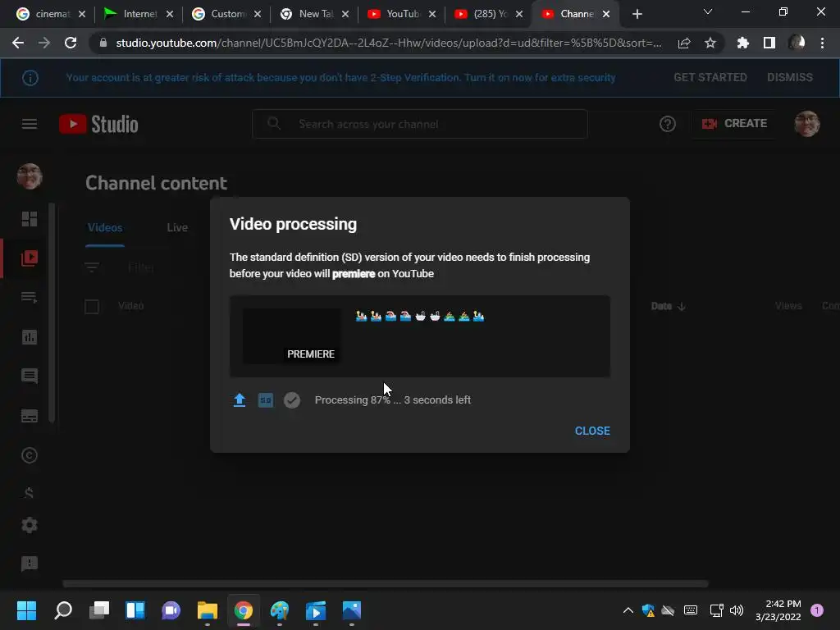Viewport: 840px width, 630px height.
Task: Open the Chrome extensions puzzle icon
Action: pos(742,43)
